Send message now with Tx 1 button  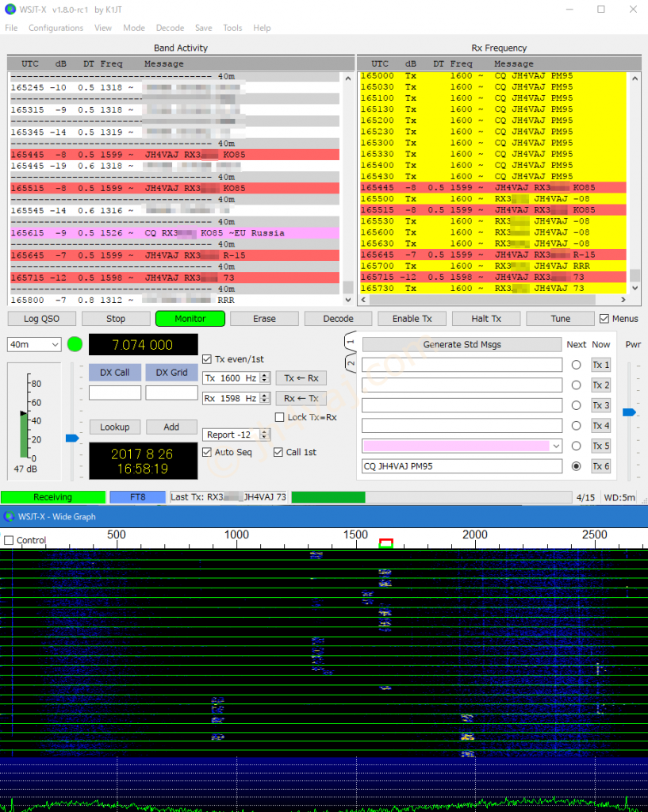(x=601, y=365)
